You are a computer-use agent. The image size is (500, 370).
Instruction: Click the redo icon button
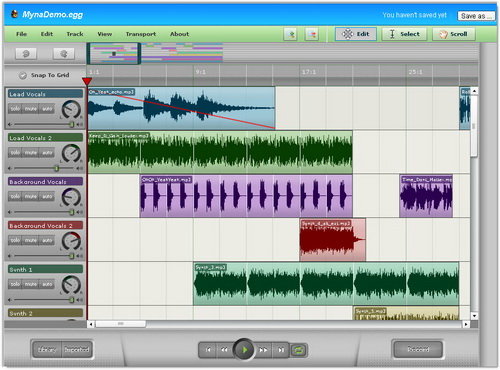[x=64, y=54]
